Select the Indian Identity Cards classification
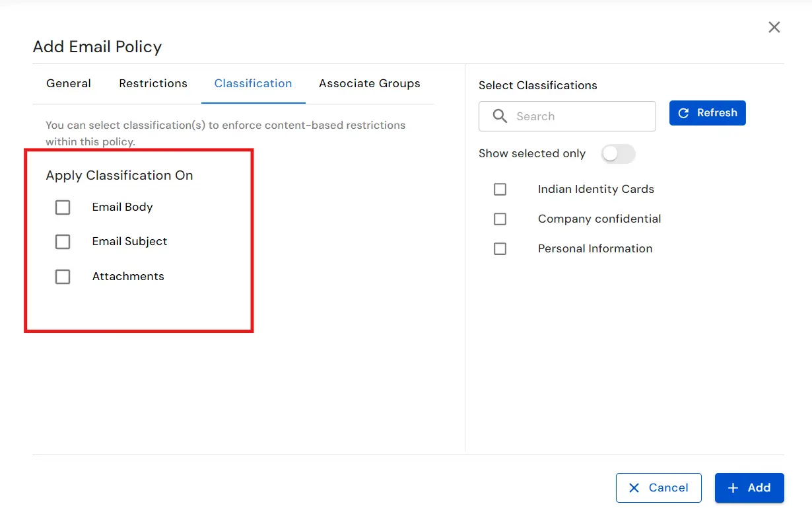 coord(500,189)
